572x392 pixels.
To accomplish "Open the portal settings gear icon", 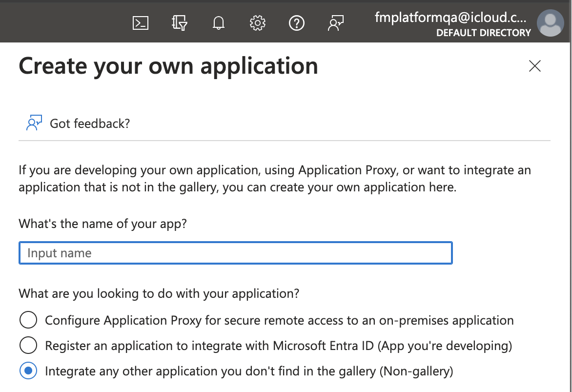I will 257,22.
